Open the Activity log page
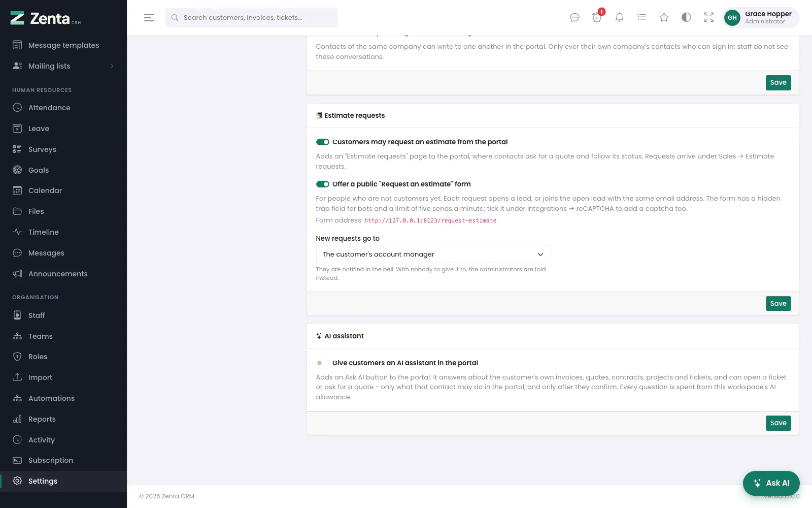Image resolution: width=812 pixels, height=508 pixels. point(63,440)
